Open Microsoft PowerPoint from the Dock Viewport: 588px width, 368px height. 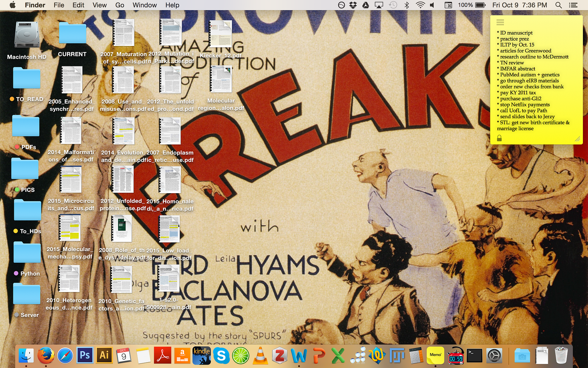coord(319,356)
